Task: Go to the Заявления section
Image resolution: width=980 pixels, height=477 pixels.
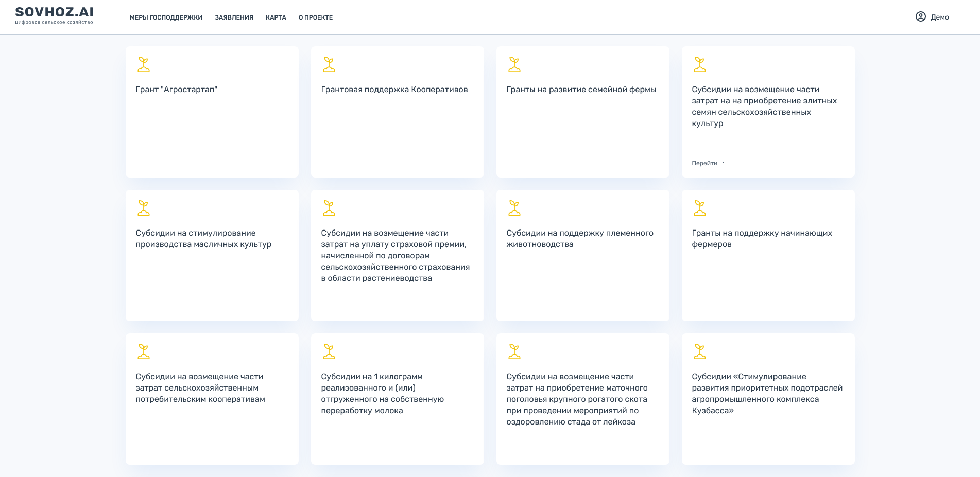Action: (234, 17)
